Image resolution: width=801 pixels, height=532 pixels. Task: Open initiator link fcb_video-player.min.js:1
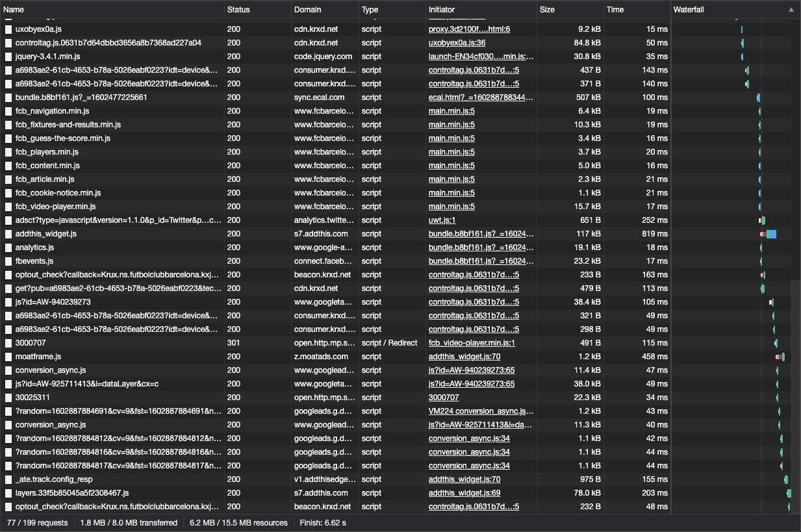[472, 343]
